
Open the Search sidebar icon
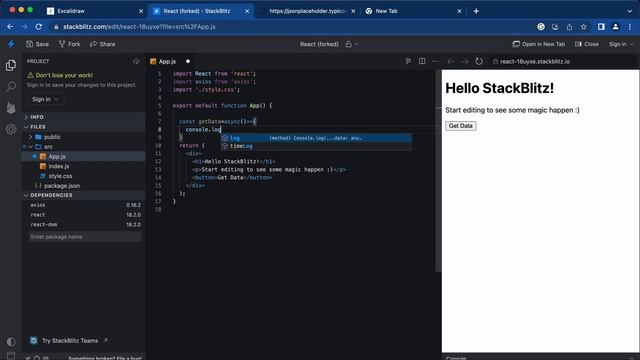point(11,86)
